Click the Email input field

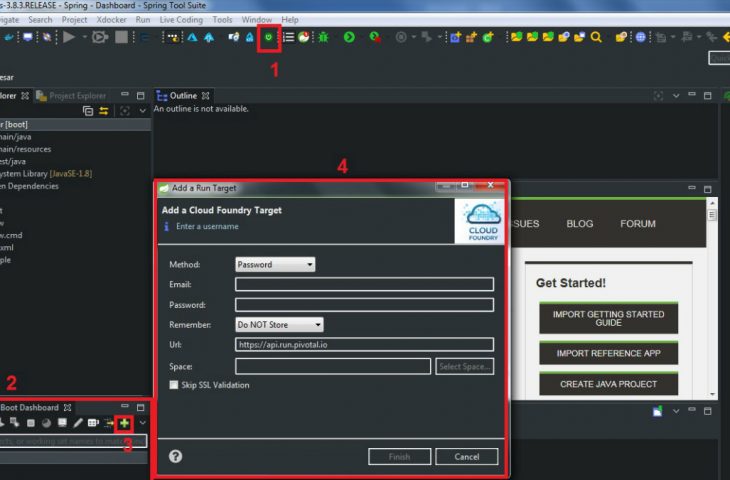pos(365,284)
